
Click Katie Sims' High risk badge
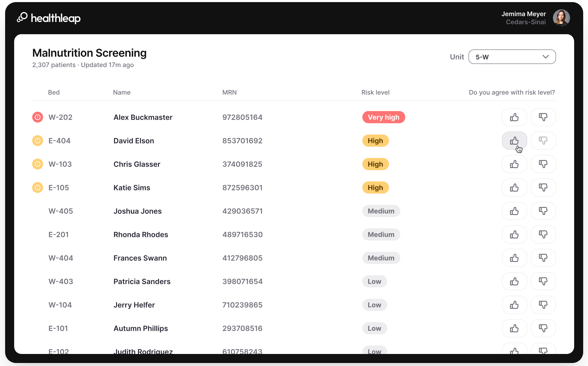(x=375, y=187)
